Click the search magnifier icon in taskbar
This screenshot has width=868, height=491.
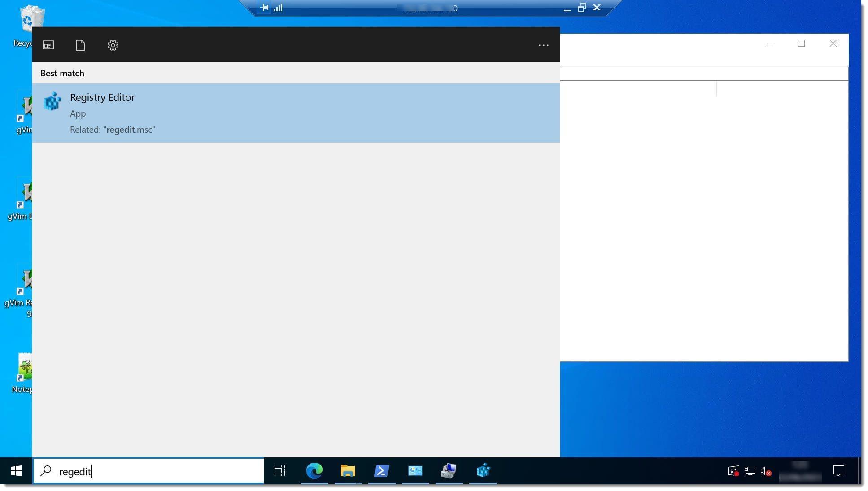click(x=46, y=471)
